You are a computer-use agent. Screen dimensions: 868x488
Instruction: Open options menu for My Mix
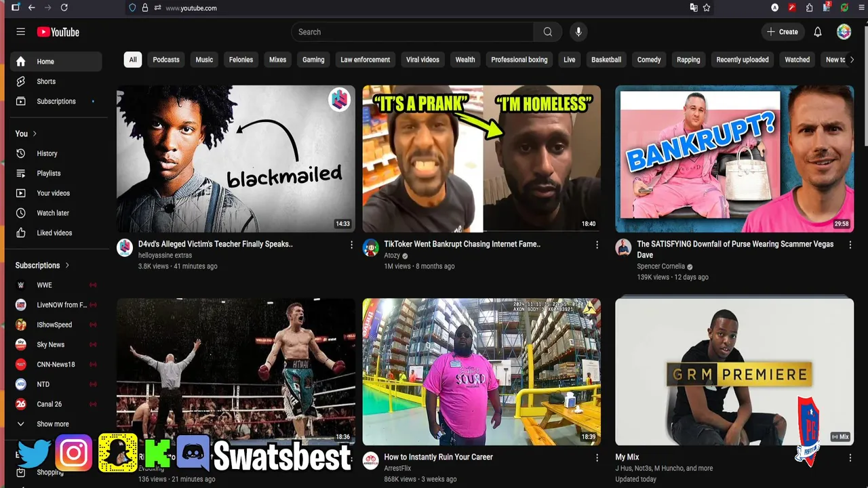pos(850,457)
